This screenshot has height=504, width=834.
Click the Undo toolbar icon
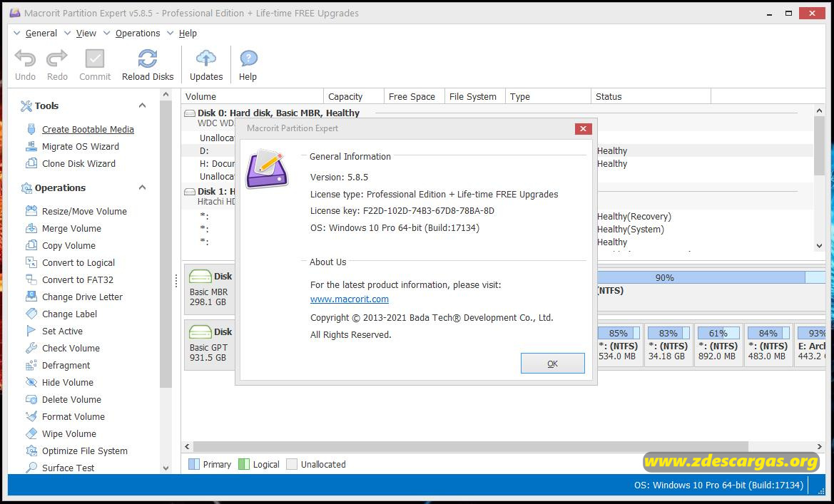coord(25,58)
